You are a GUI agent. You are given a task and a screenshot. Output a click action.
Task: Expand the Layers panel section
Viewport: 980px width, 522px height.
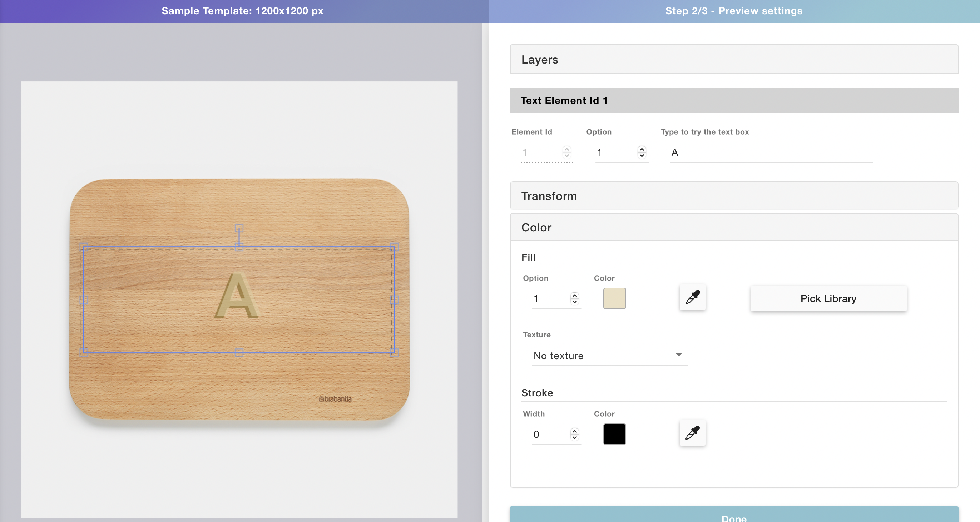click(733, 59)
